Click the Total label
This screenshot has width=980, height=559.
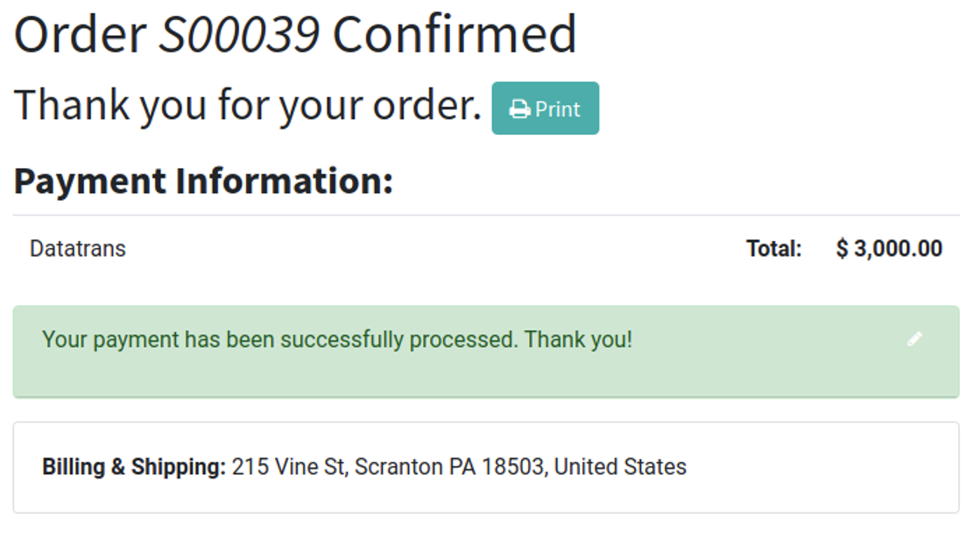click(x=773, y=249)
